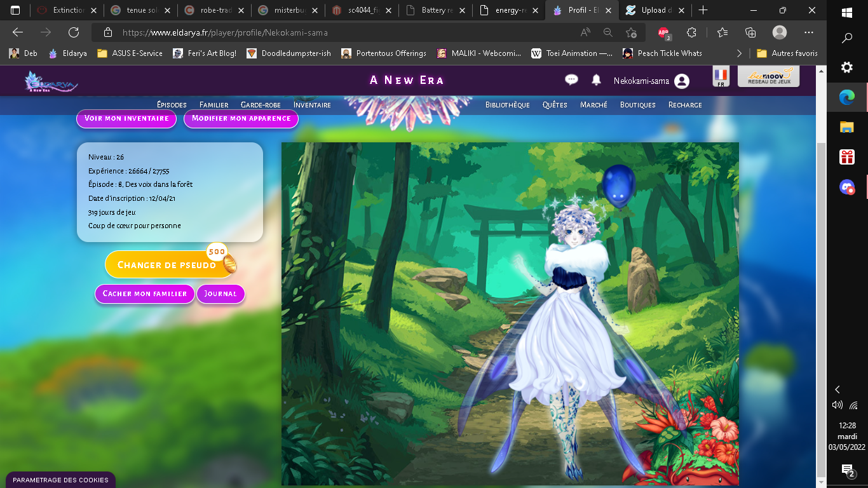Open Windows Search from the taskbar
This screenshot has height=488, width=868.
(847, 39)
